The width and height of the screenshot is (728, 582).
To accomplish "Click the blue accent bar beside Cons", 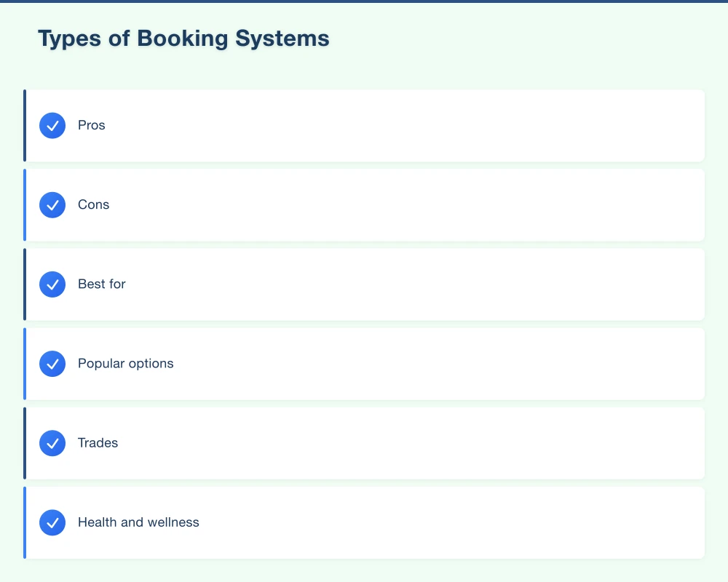I will 25,204.
